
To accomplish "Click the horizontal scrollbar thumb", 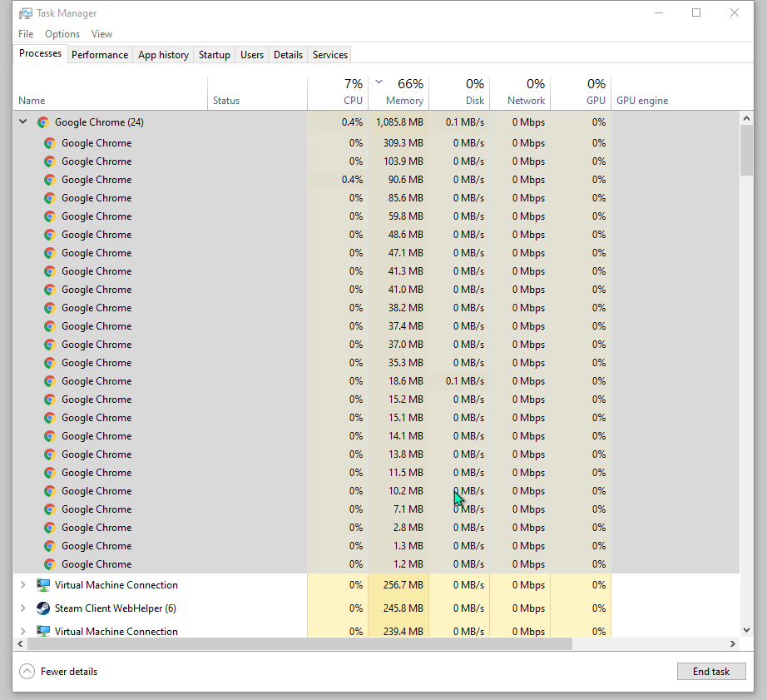I will 299,643.
